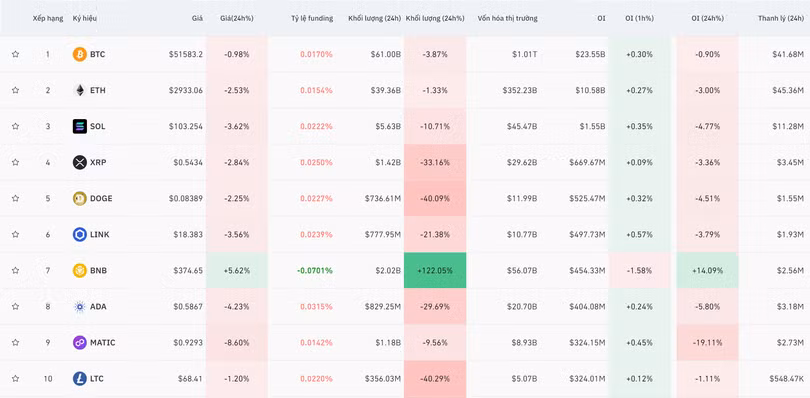Click the OI (24h%) column header

pyautogui.click(x=707, y=19)
